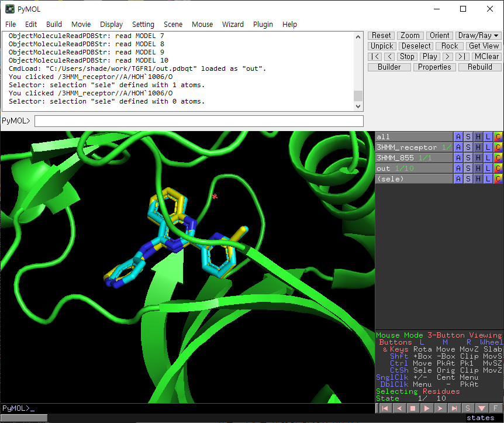This screenshot has height=423, width=504.
Task: Open the File menu
Action: tap(11, 25)
